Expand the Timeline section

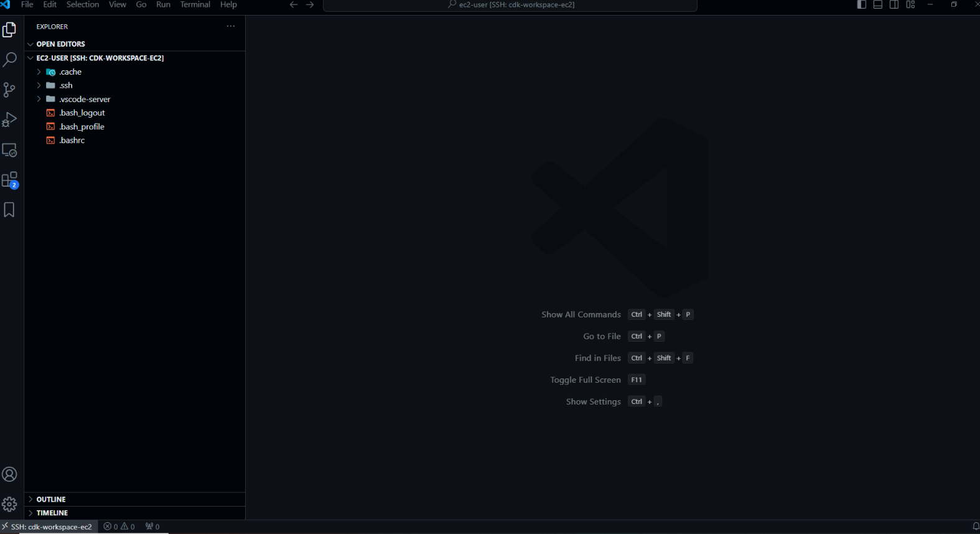pyautogui.click(x=134, y=513)
